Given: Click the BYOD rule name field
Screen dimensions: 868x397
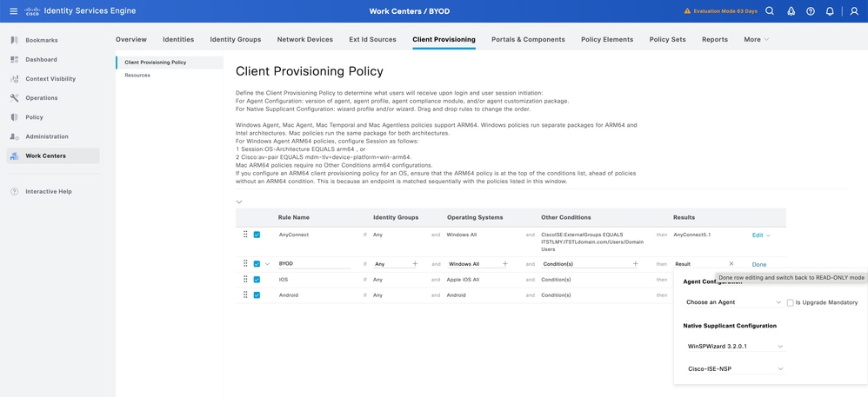Looking at the screenshot, I should tap(314, 264).
